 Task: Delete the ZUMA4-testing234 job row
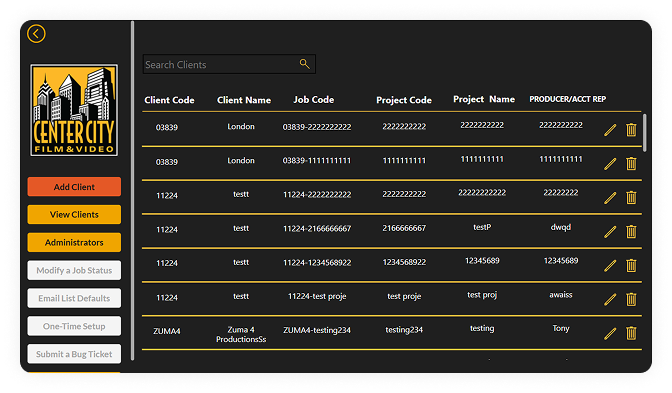pos(631,333)
